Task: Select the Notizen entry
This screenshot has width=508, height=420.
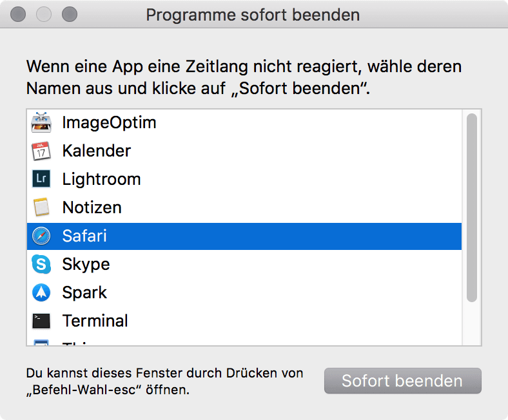Action: tap(244, 207)
